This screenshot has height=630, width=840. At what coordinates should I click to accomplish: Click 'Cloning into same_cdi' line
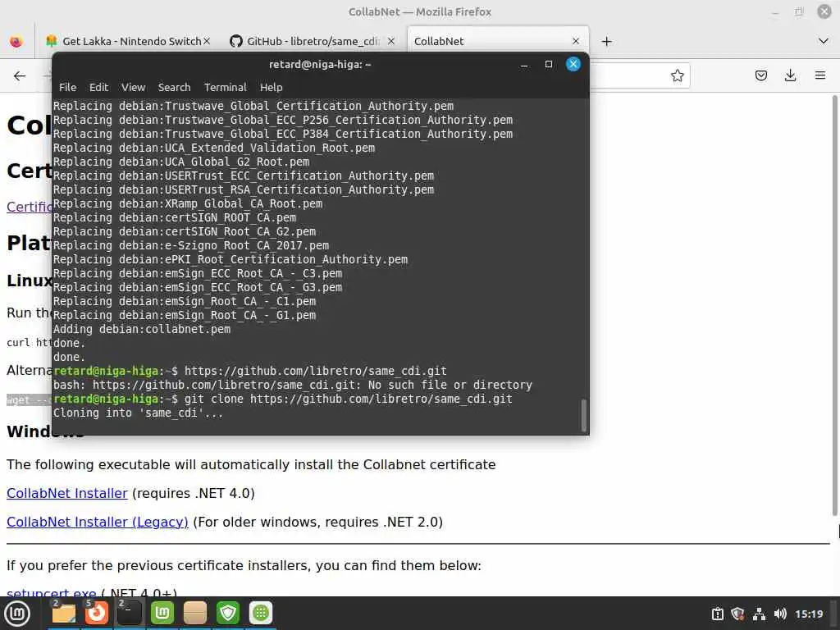(x=138, y=413)
